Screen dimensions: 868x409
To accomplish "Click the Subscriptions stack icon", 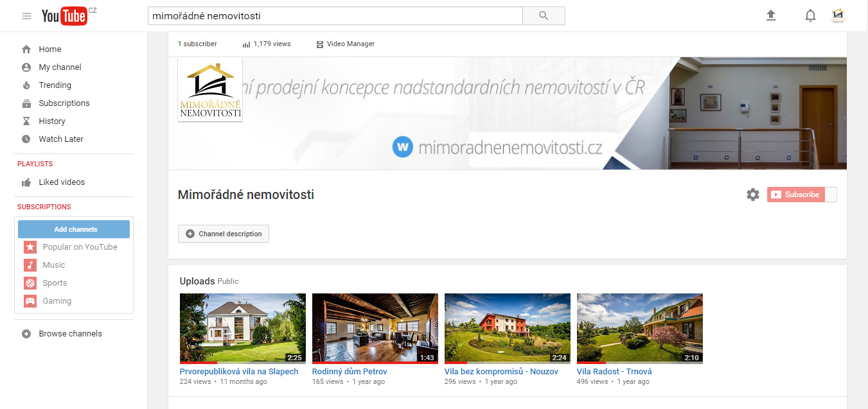I will (x=26, y=103).
